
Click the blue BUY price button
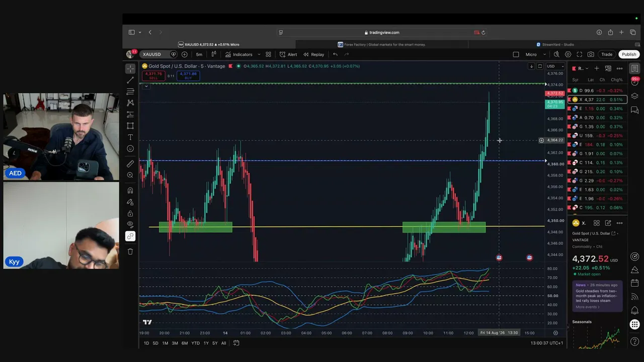click(x=188, y=76)
